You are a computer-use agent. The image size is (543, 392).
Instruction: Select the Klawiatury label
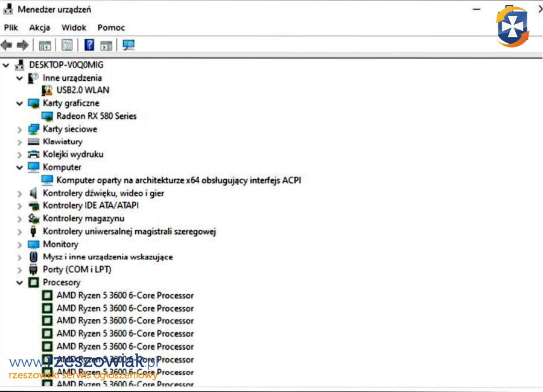pyautogui.click(x=63, y=142)
